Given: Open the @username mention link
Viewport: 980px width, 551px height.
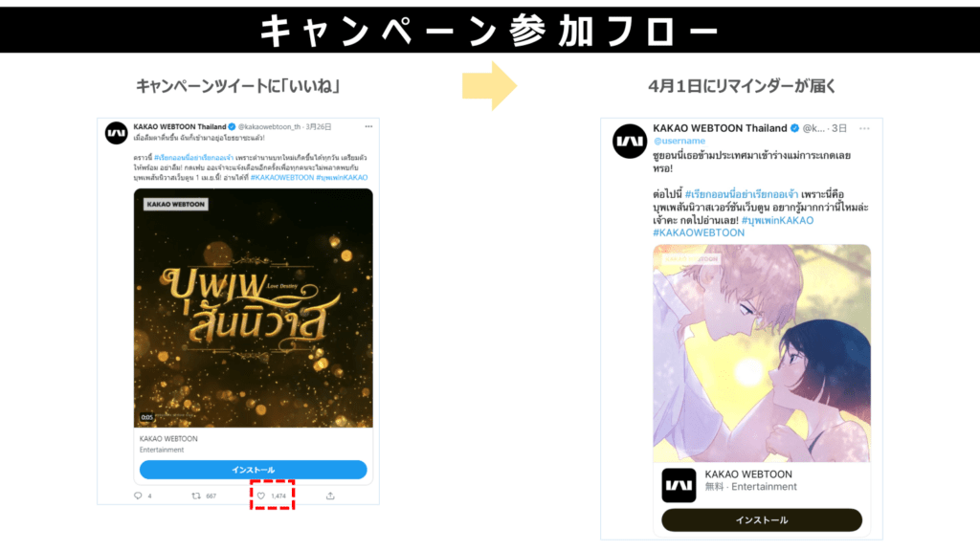Looking at the screenshot, I should [679, 142].
